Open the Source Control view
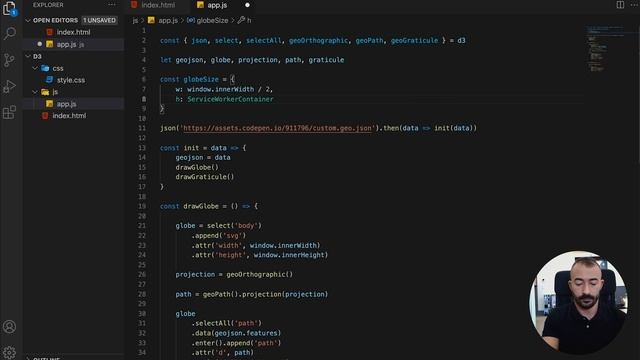 9,60
